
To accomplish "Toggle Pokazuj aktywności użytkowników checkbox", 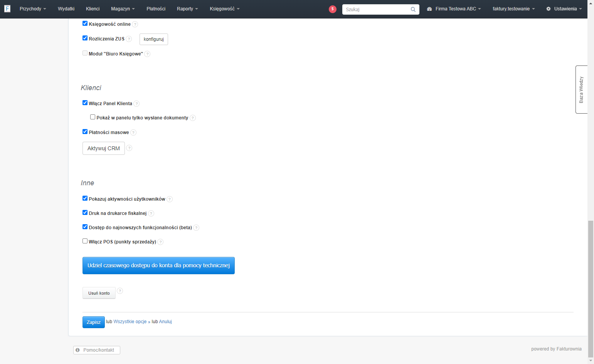I will coord(85,198).
